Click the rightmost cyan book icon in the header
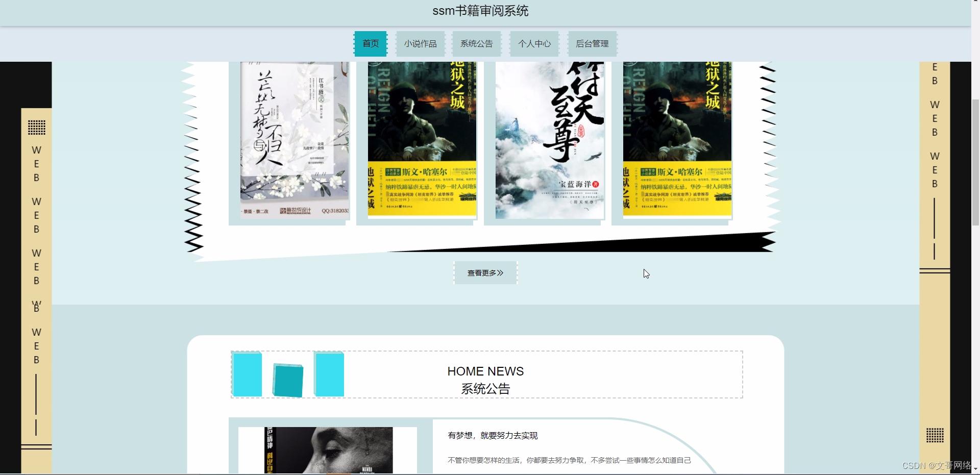This screenshot has height=475, width=980. 330,374
